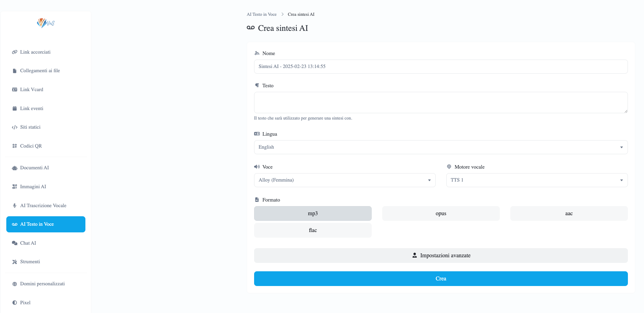Viewport: 644px width, 313px height.
Task: Go to Link Vcard menu item
Action: click(31, 90)
